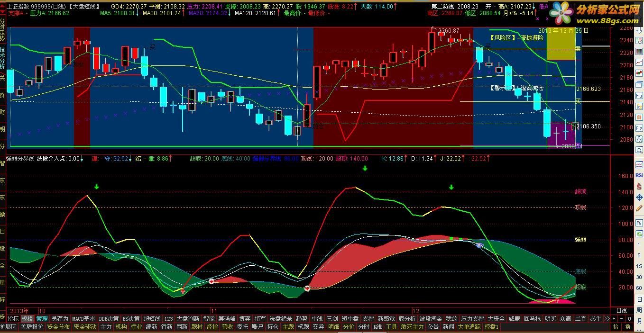Click the download arrow icon in right sidebar
Screen dimensions: 644x333
click(639, 30)
